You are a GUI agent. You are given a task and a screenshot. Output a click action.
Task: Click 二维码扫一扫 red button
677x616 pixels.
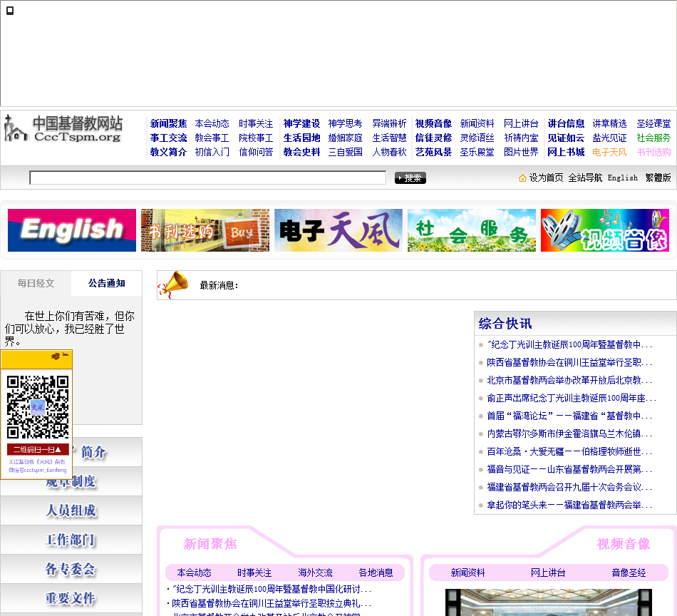click(x=38, y=449)
